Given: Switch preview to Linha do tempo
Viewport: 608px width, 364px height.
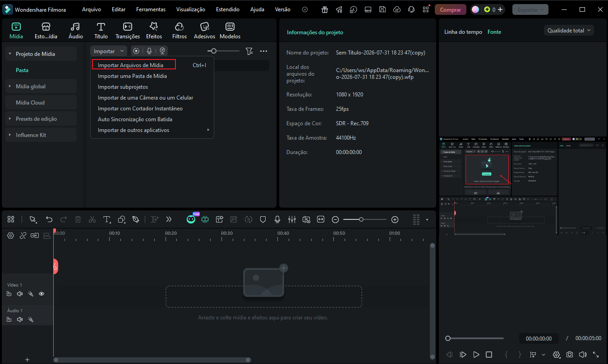Looking at the screenshot, I should click(x=463, y=32).
